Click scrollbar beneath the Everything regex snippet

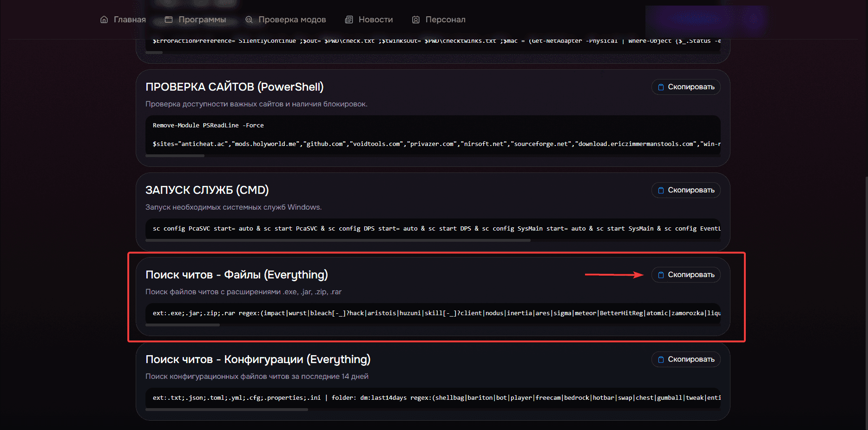click(x=183, y=325)
